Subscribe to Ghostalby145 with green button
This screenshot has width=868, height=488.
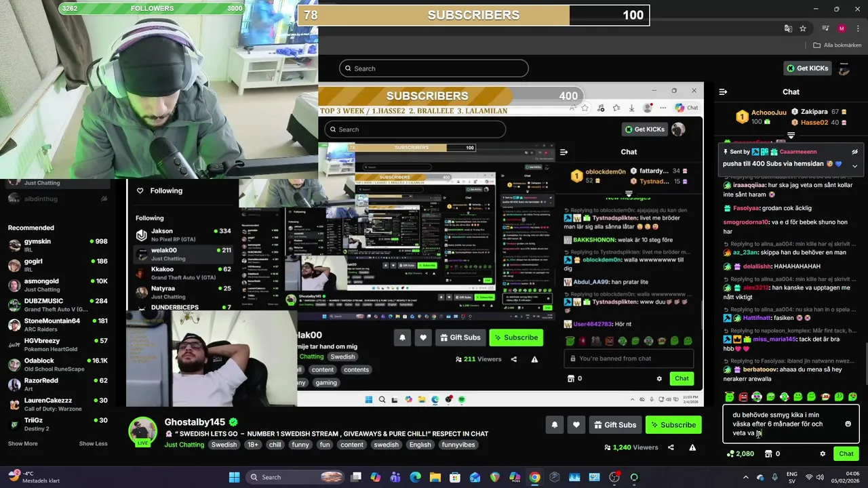point(673,425)
